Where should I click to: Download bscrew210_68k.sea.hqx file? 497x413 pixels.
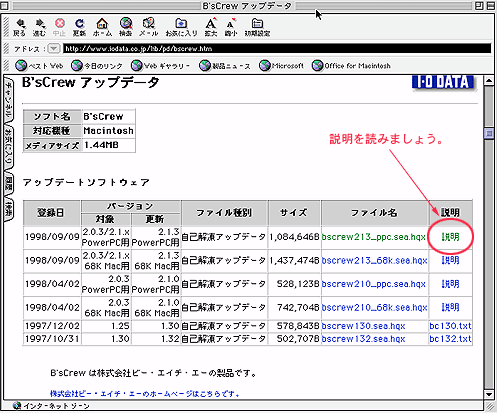[x=374, y=307]
